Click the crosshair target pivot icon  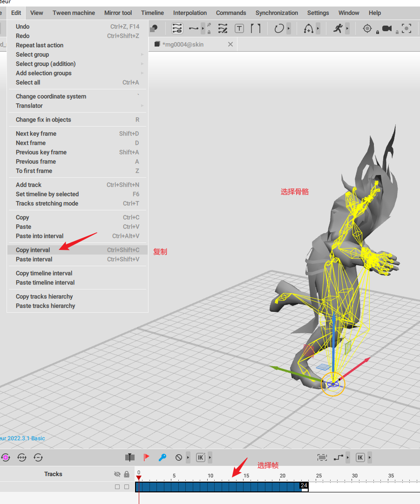point(367,28)
